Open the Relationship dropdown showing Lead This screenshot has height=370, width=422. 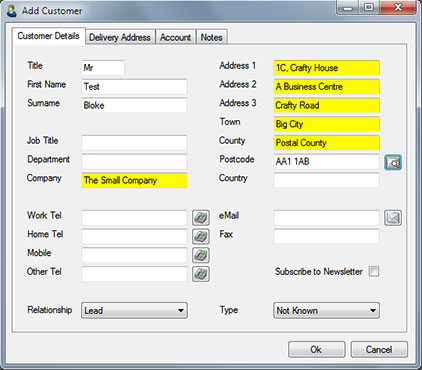click(134, 310)
